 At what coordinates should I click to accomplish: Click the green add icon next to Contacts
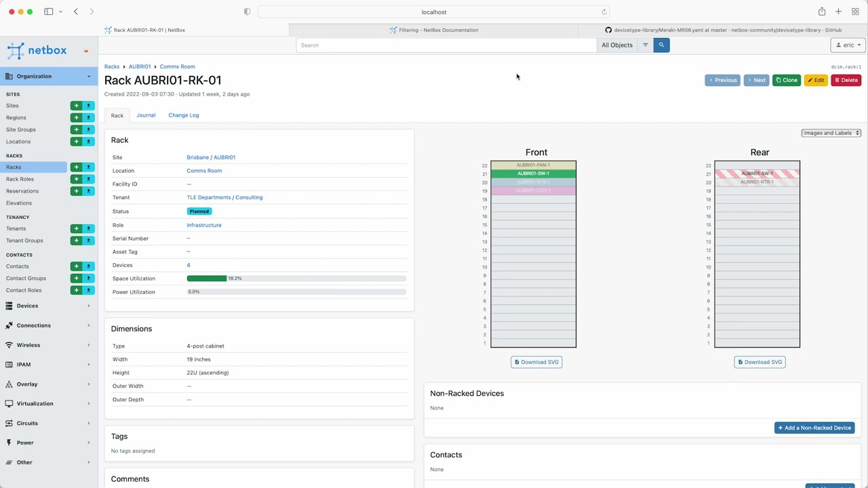[76, 266]
